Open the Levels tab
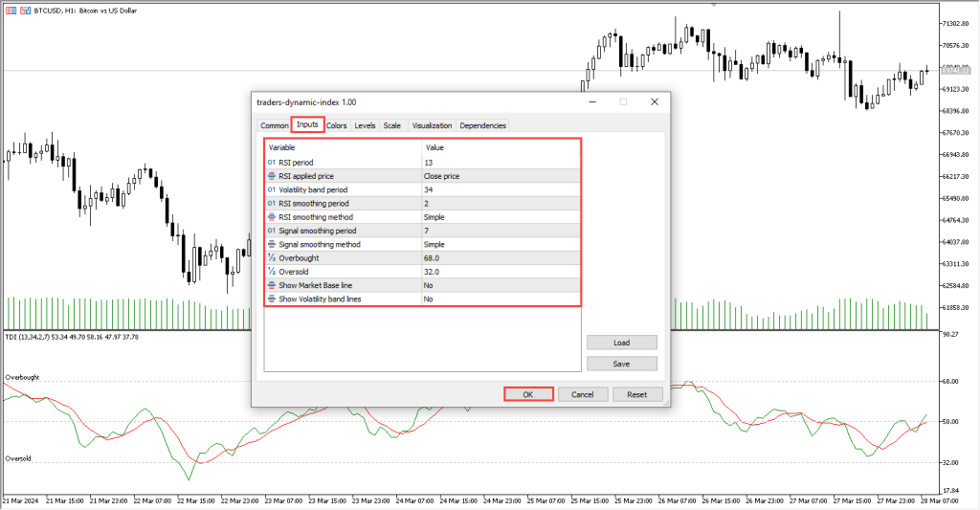Image resolution: width=980 pixels, height=510 pixels. 365,125
